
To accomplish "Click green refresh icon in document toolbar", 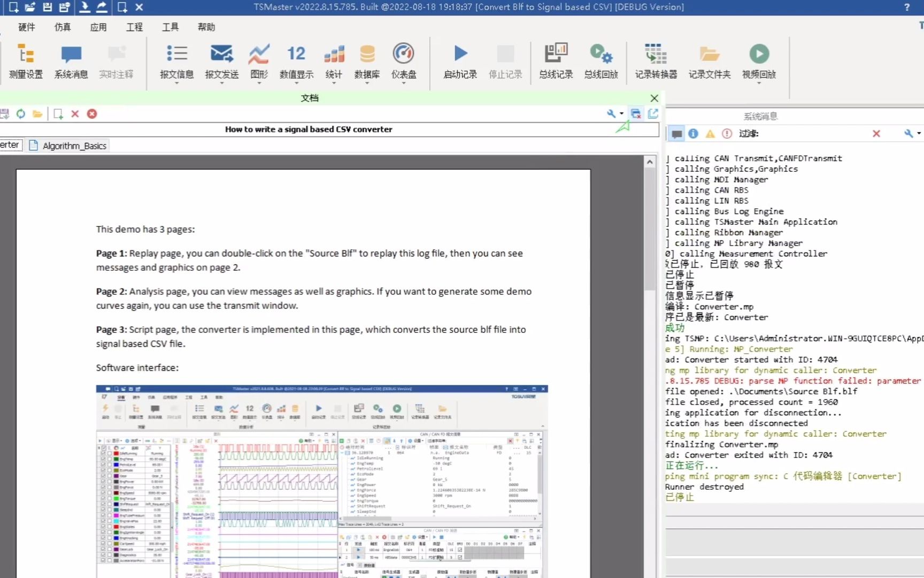I will [21, 113].
